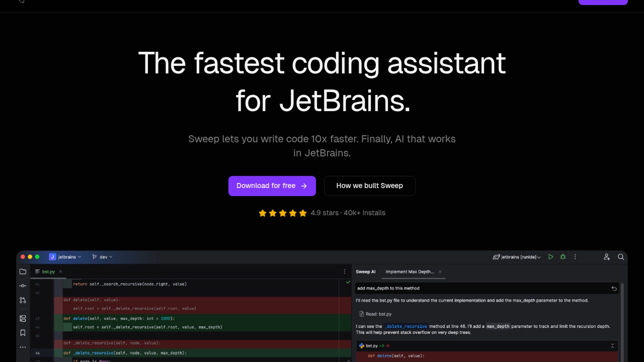Expand the jetbrains project dropdown

click(65, 257)
